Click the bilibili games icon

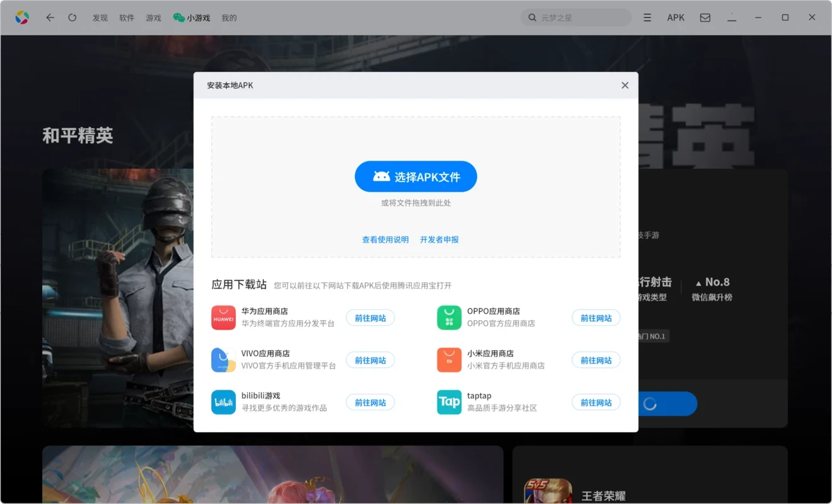[223, 402]
